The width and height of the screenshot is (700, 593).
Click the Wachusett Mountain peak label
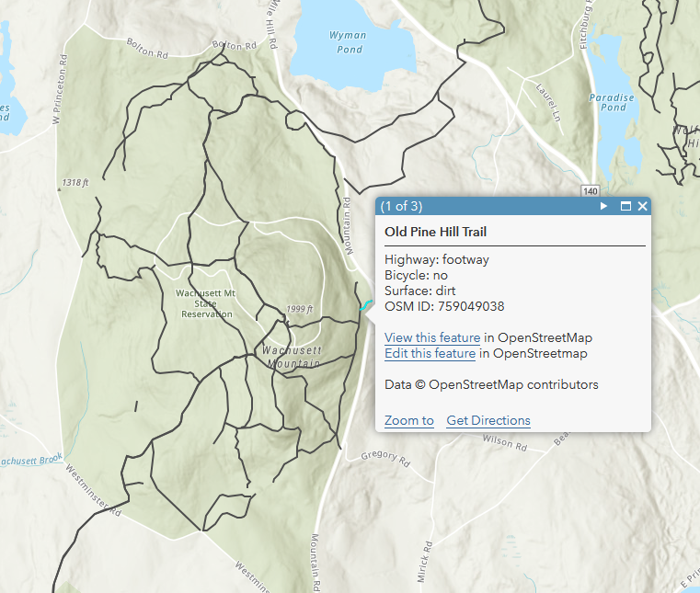tap(292, 357)
